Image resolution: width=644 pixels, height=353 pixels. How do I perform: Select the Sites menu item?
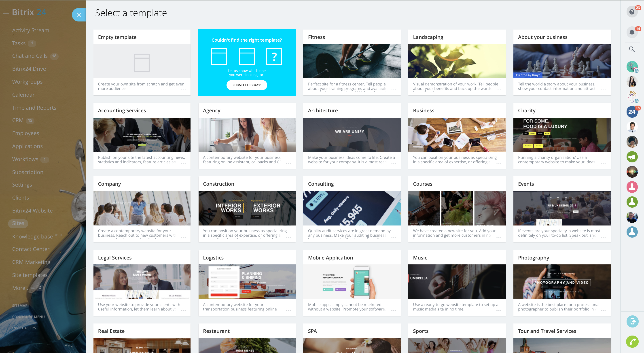click(x=18, y=223)
